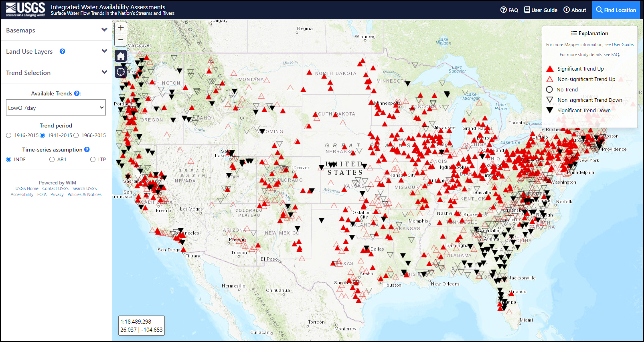
Task: Click the Time-series assumption help icon
Action: click(x=87, y=150)
